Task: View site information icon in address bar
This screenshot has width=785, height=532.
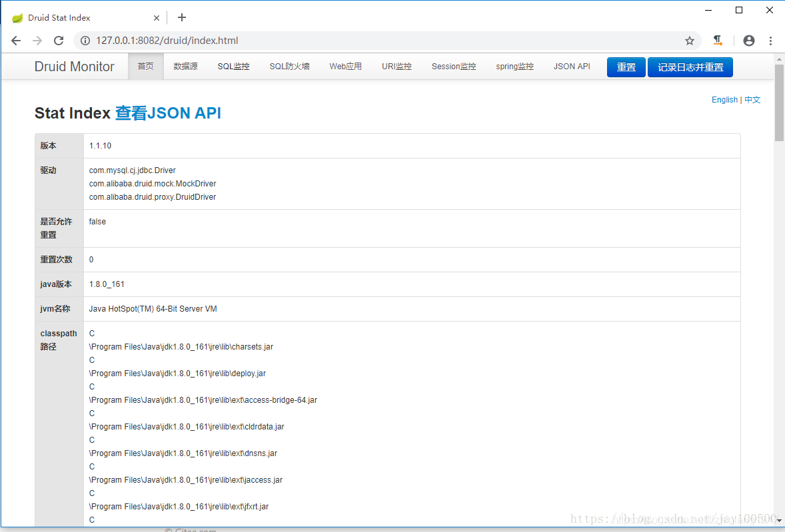Action: [x=85, y=41]
